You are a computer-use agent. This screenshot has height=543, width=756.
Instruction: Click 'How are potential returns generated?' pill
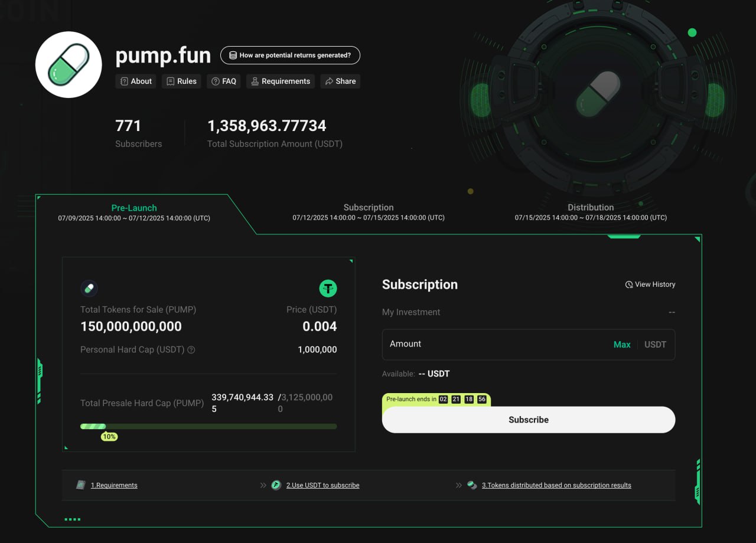[x=290, y=55]
